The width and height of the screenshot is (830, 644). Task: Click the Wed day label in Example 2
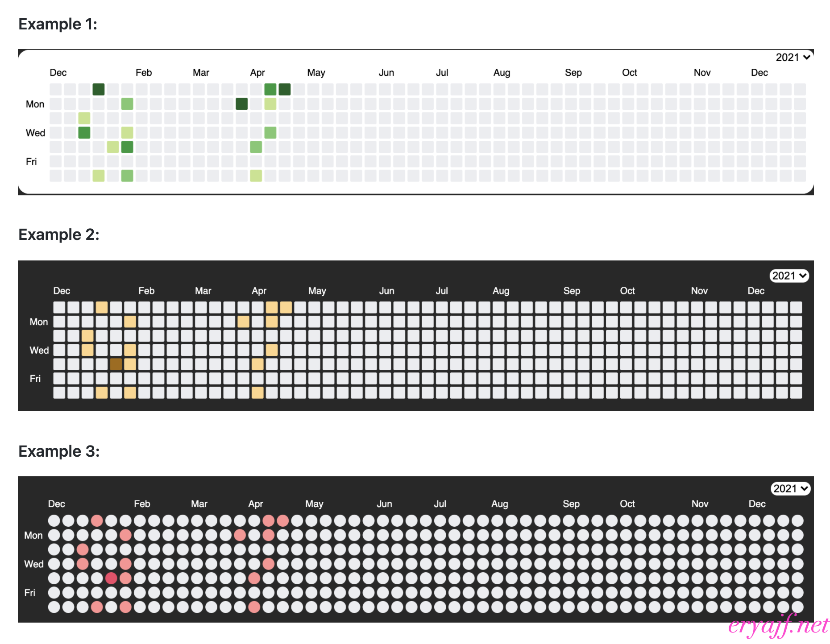[x=39, y=350]
